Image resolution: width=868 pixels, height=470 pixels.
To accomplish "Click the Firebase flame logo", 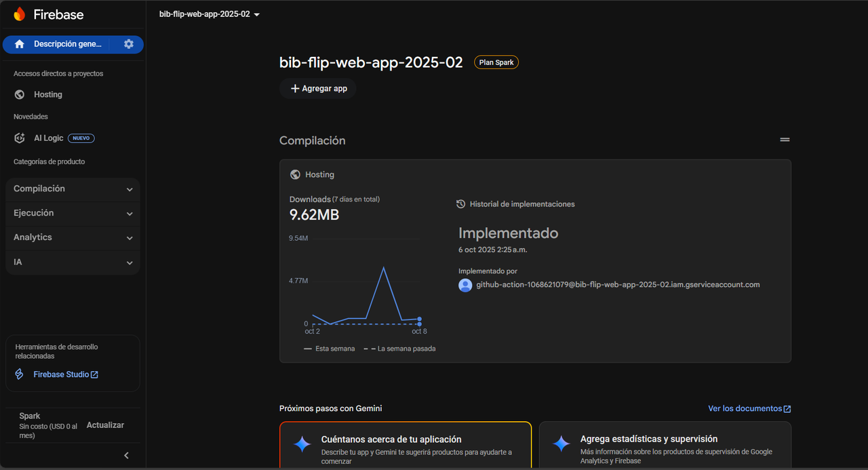I will [x=19, y=14].
